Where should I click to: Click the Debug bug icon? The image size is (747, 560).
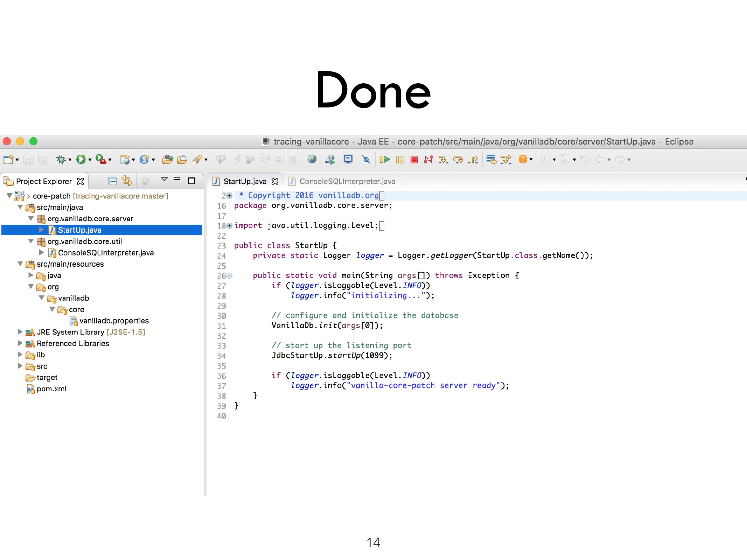[61, 160]
